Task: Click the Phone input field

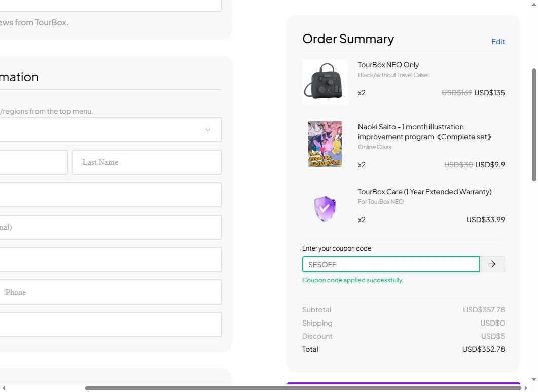Action: 111,292
